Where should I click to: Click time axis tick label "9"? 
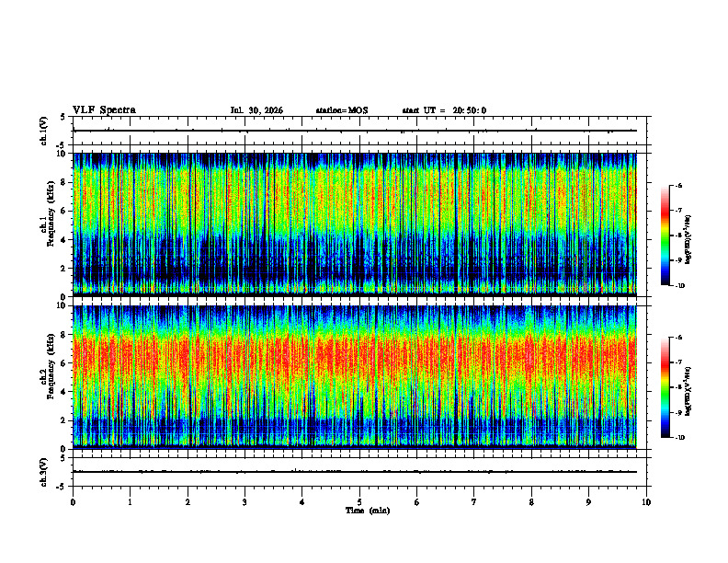tap(588, 502)
